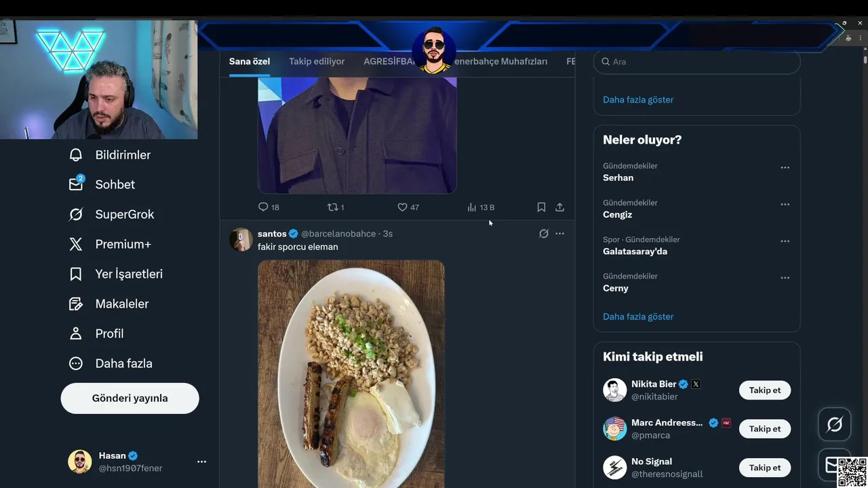Follow Nikita Bier with Takip et
The height and width of the screenshot is (488, 868).
[x=764, y=390]
